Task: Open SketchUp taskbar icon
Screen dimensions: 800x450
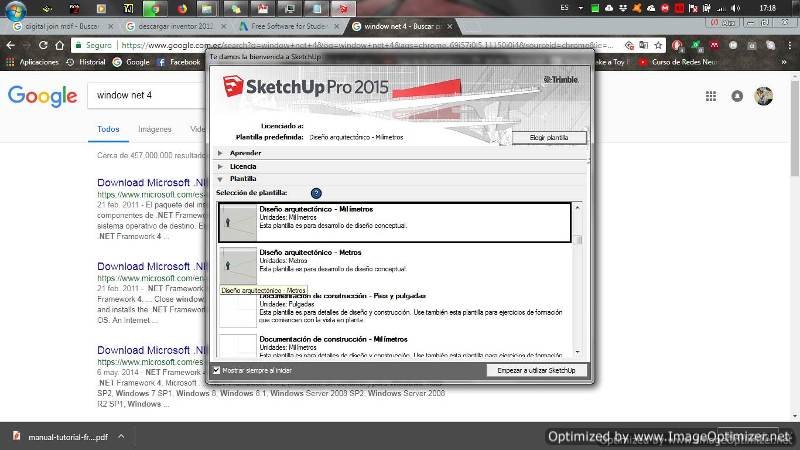Action: click(343, 9)
